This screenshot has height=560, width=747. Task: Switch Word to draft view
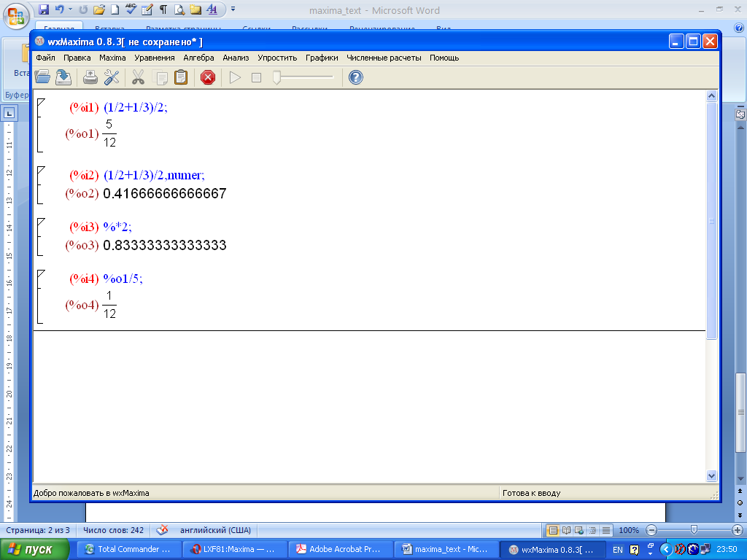point(606,530)
